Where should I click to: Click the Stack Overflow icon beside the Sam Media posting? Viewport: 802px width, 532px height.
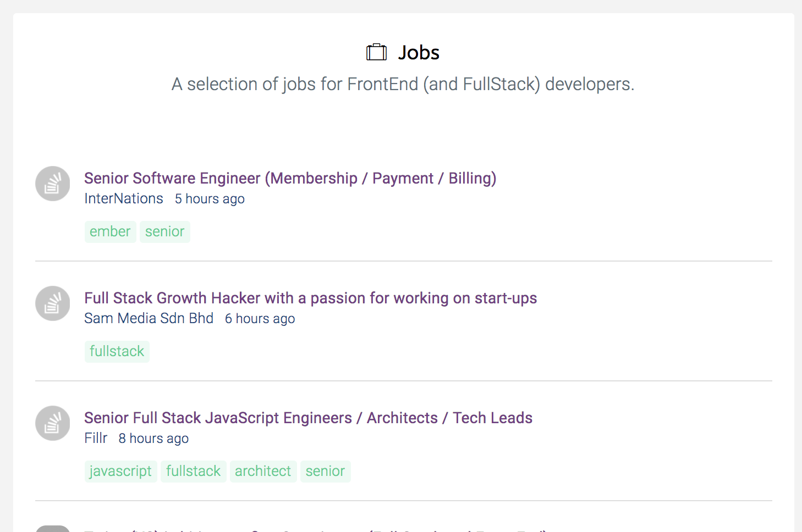pyautogui.click(x=52, y=303)
